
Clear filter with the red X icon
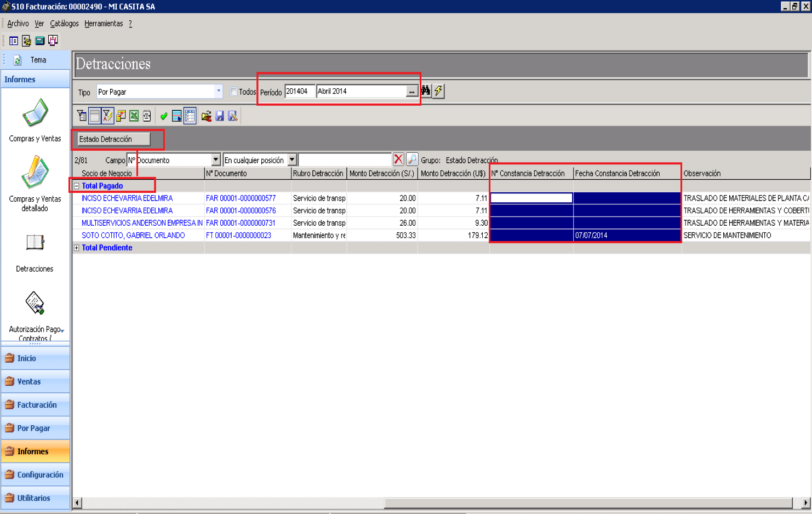[x=398, y=159]
